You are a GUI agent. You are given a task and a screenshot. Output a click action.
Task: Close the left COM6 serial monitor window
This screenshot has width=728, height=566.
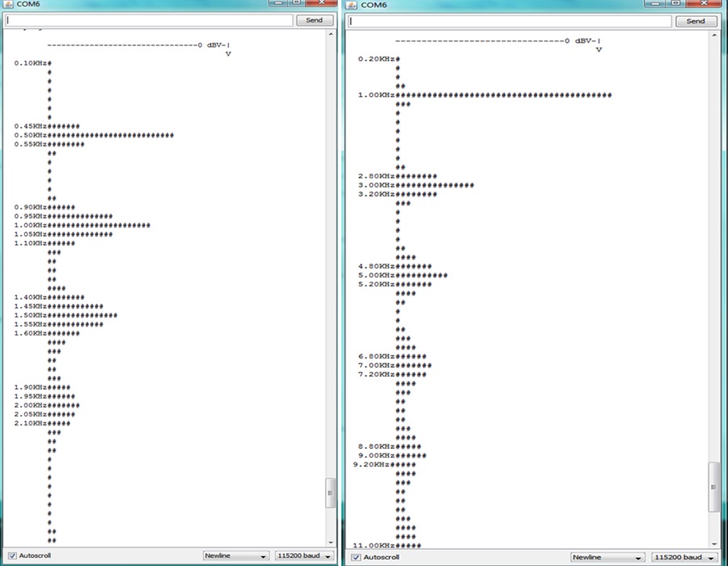[321, 2]
